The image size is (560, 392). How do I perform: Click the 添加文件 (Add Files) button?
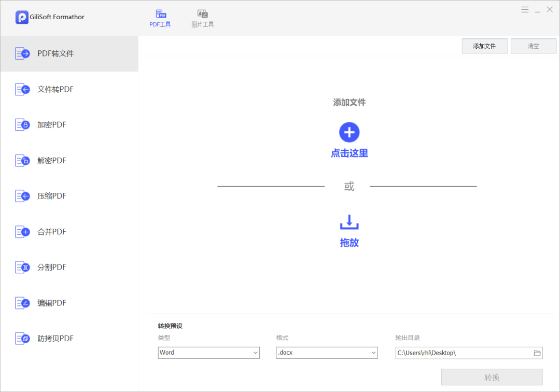(484, 46)
